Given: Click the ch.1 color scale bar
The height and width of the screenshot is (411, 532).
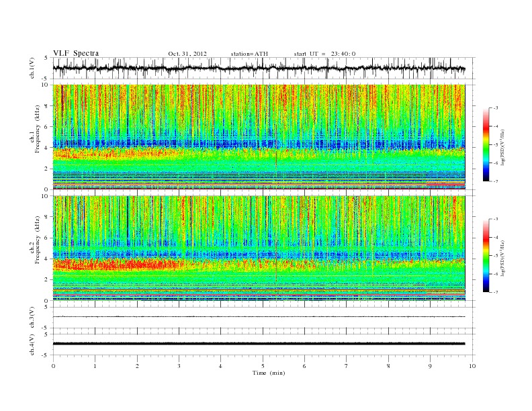Looking at the screenshot, I should tap(486, 144).
